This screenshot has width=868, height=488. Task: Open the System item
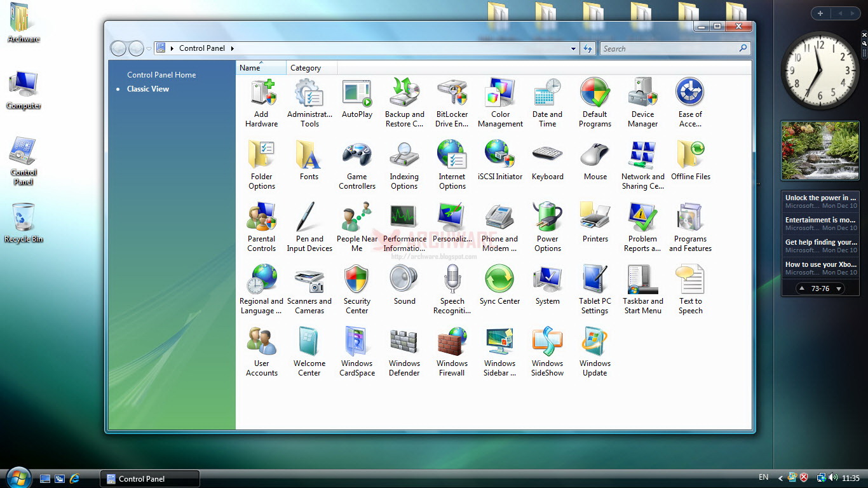pos(548,285)
